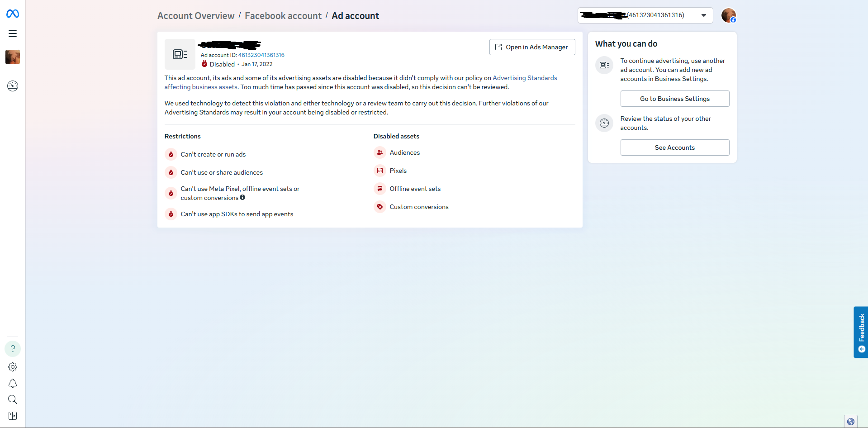Select the Audiences disabled asset text
This screenshot has height=428, width=868.
[405, 152]
